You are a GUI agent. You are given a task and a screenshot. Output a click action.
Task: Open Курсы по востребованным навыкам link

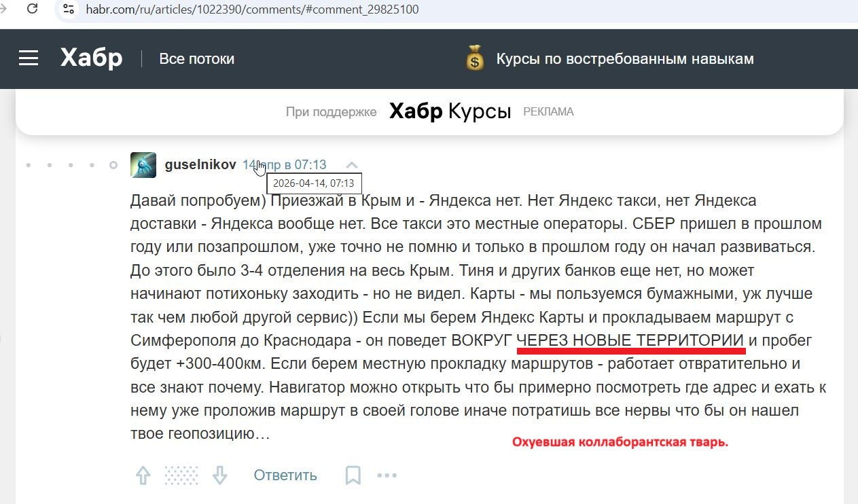point(625,59)
